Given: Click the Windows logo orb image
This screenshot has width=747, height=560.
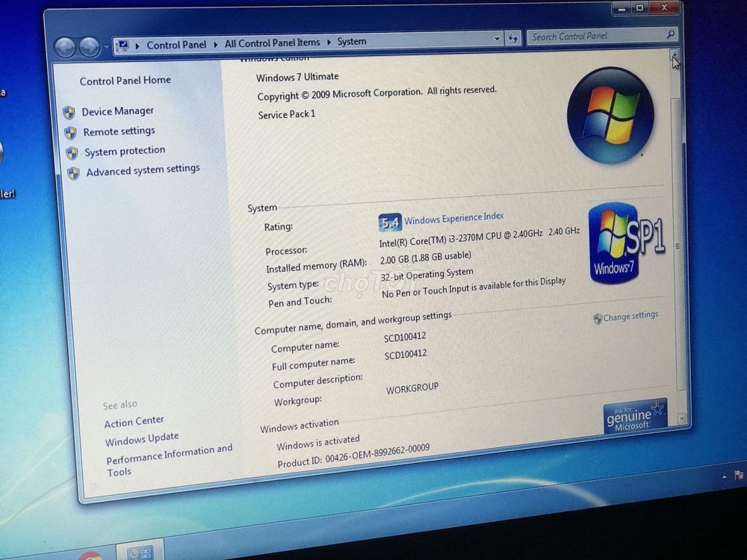Looking at the screenshot, I should (x=610, y=116).
